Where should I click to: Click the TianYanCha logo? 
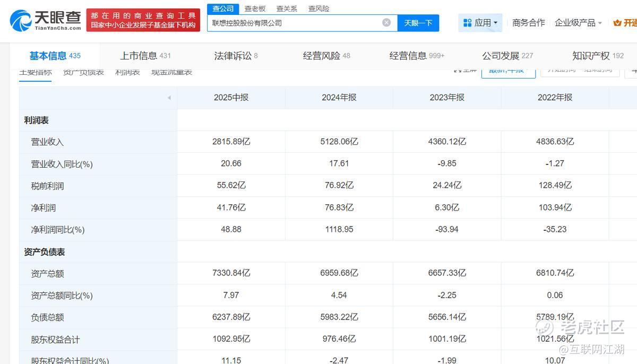coord(46,20)
